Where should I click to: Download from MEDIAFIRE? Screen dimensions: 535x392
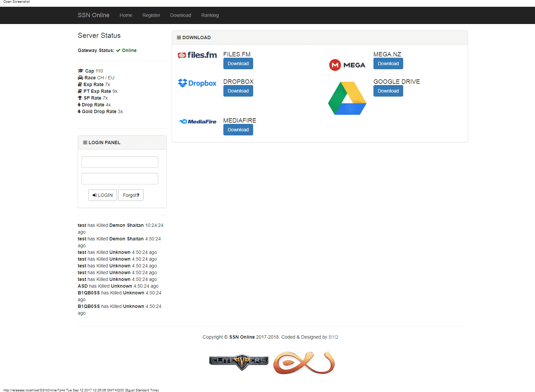(x=238, y=130)
